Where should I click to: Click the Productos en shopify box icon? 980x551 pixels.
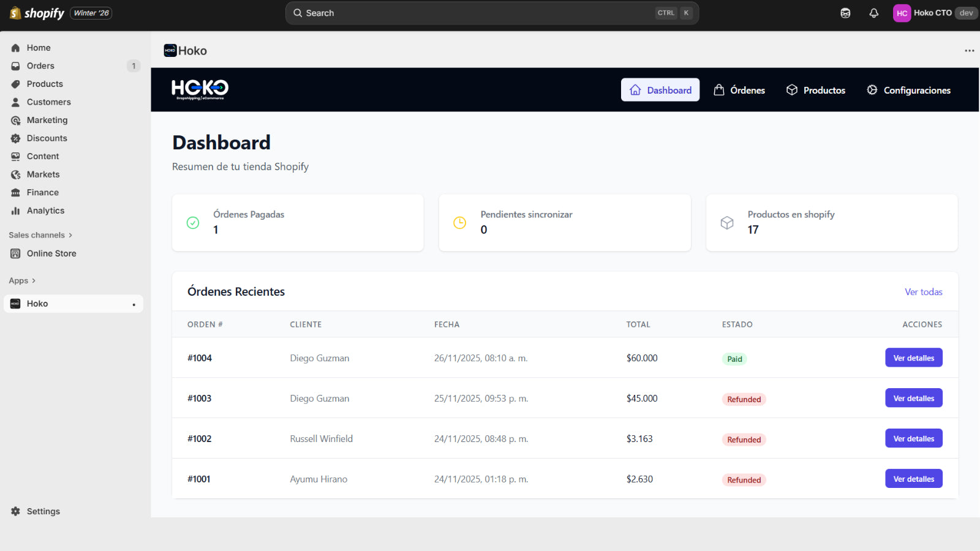click(x=727, y=223)
